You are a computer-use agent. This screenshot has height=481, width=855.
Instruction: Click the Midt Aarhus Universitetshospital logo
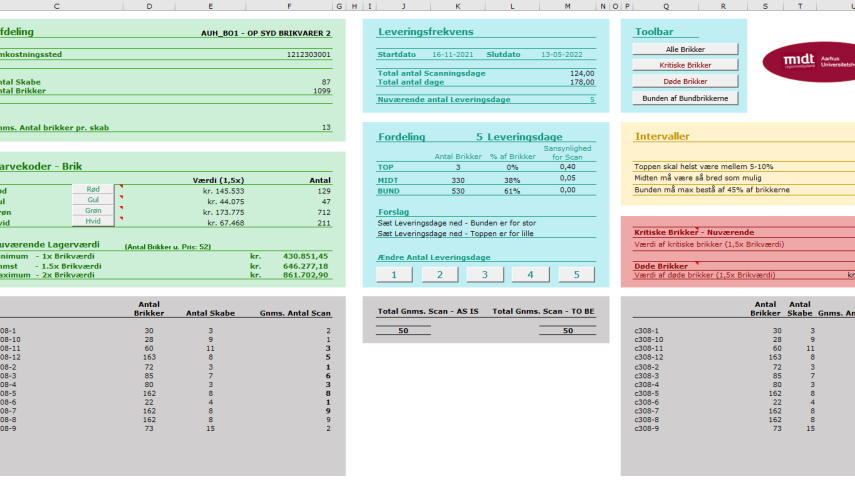point(809,62)
